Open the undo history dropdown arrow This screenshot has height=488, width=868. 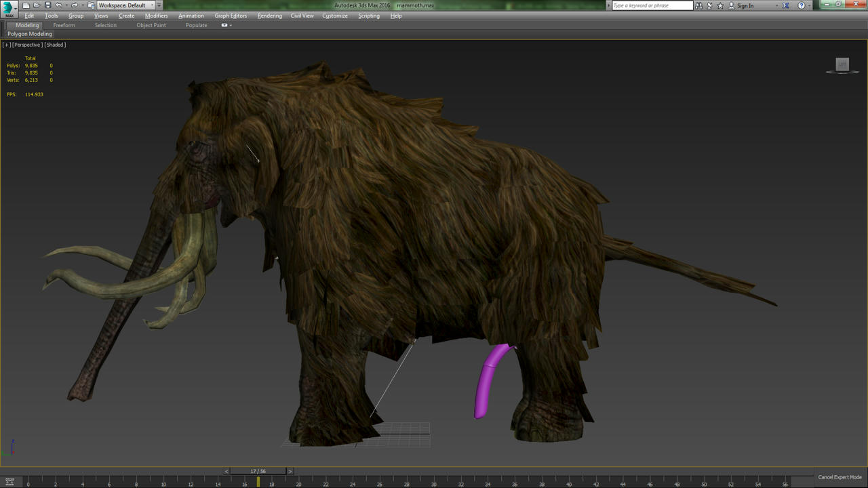tap(66, 5)
